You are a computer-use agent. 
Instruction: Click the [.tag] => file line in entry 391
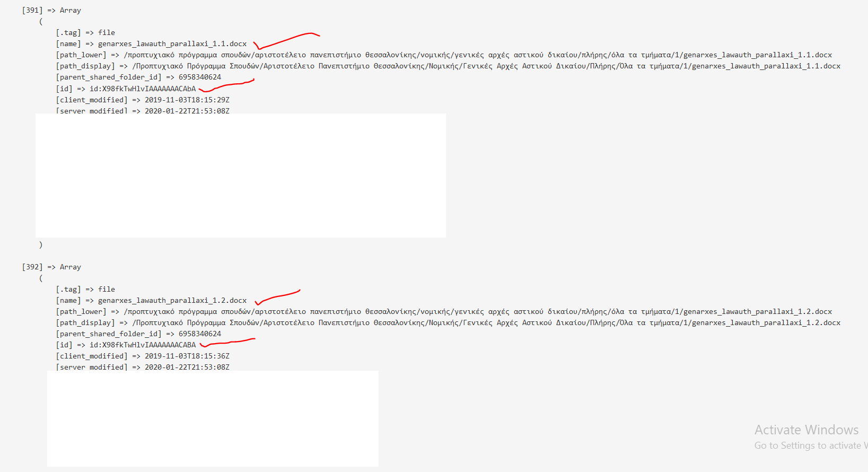(85, 32)
